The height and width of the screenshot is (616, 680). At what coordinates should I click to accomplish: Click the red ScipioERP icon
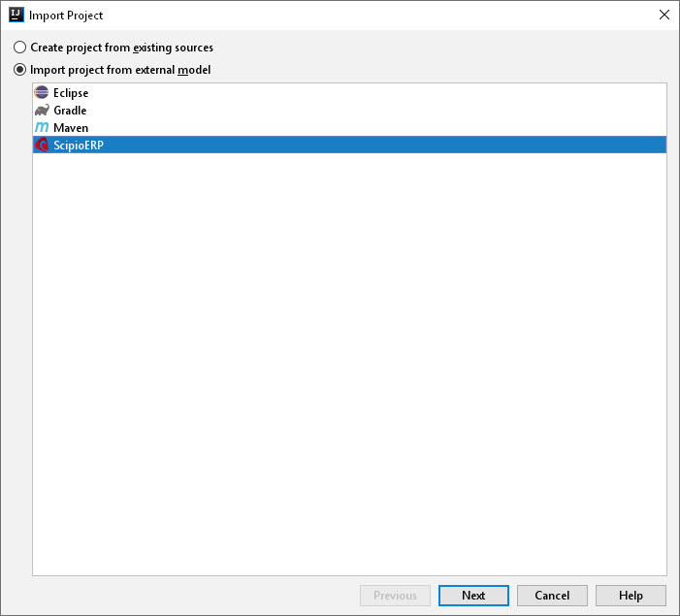(42, 145)
